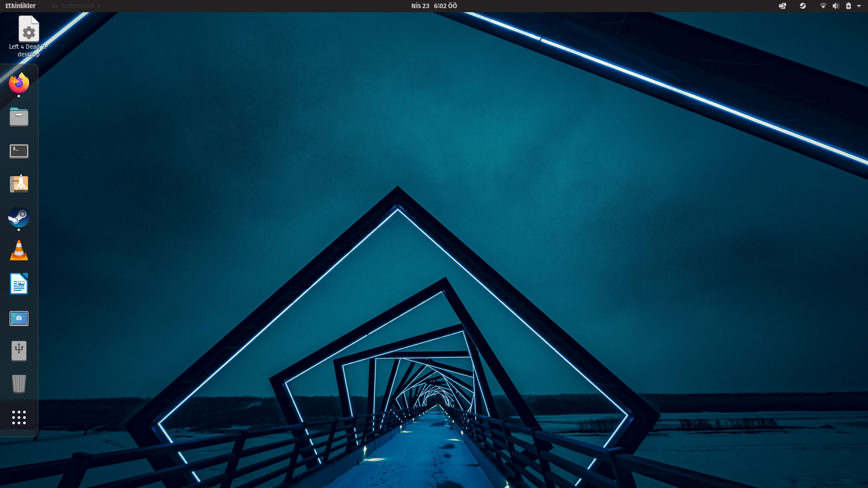This screenshot has height=488, width=868.
Task: Select the Screenshot camera icon in the dock
Action: [x=19, y=318]
